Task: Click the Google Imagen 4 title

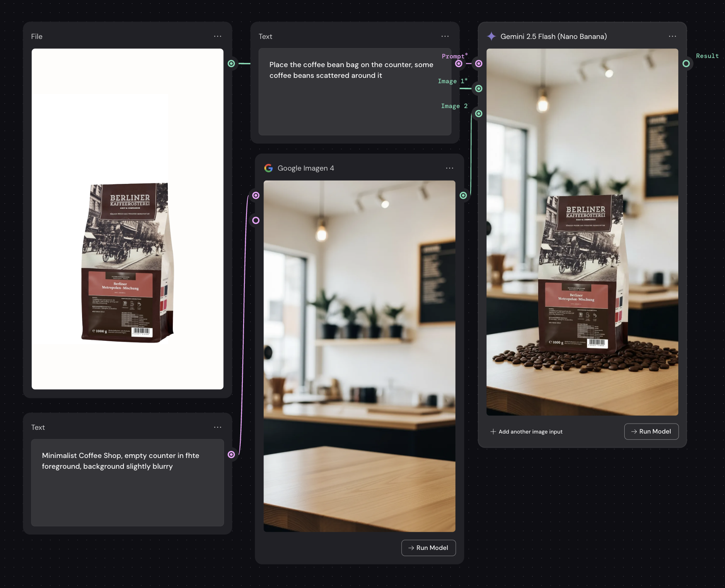Action: point(306,168)
